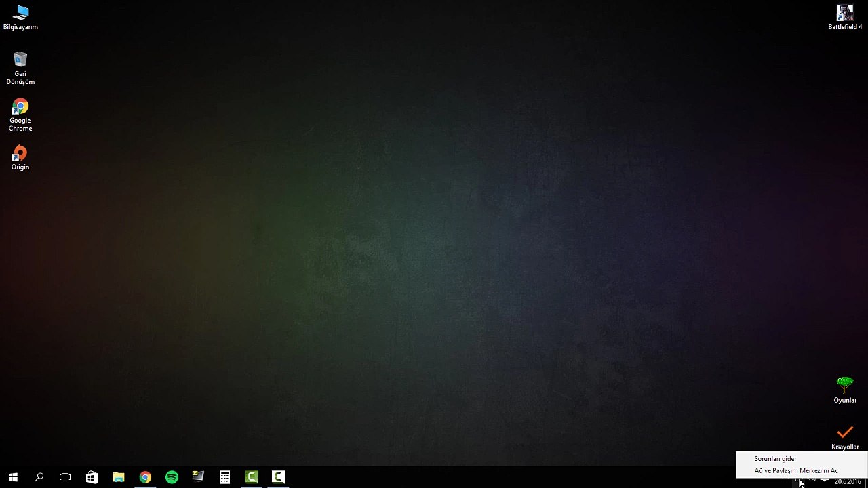Open the Windows Start menu
Image resolution: width=868 pixels, height=488 pixels.
coord(13,477)
